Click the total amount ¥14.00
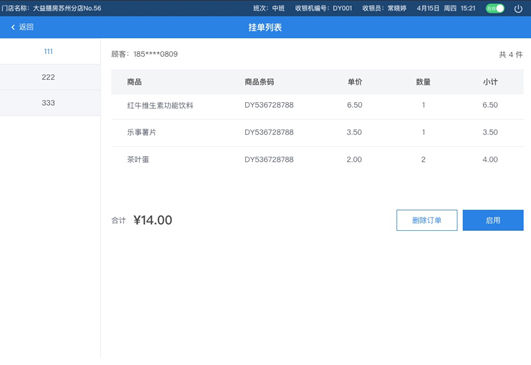Image resolution: width=531 pixels, height=365 pixels. 153,220
